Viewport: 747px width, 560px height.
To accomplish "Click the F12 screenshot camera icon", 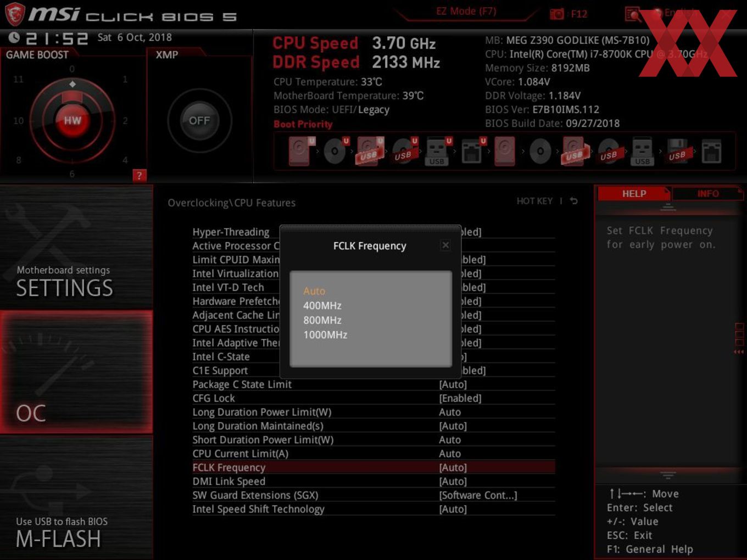I will (x=557, y=14).
